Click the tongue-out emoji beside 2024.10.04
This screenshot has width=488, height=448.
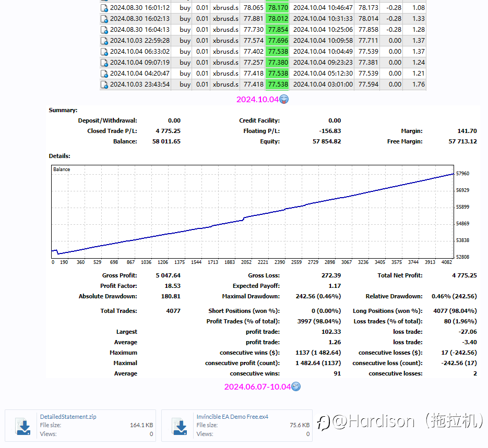click(284, 99)
